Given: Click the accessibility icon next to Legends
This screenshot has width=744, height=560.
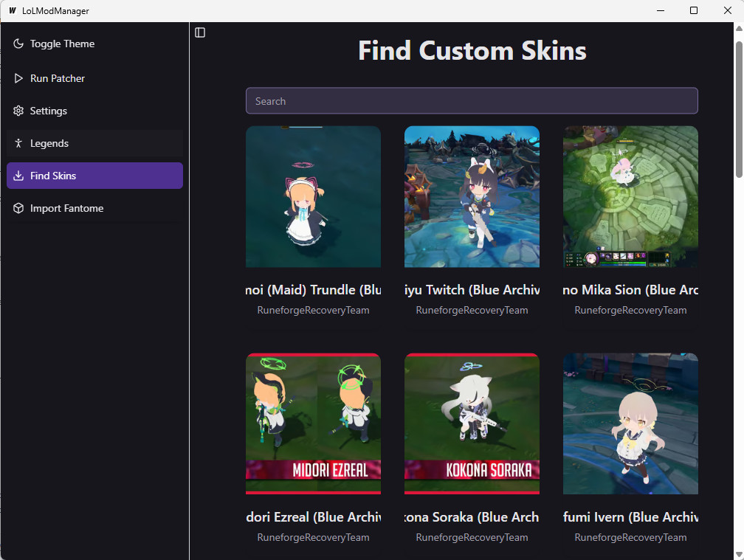Looking at the screenshot, I should click(17, 143).
